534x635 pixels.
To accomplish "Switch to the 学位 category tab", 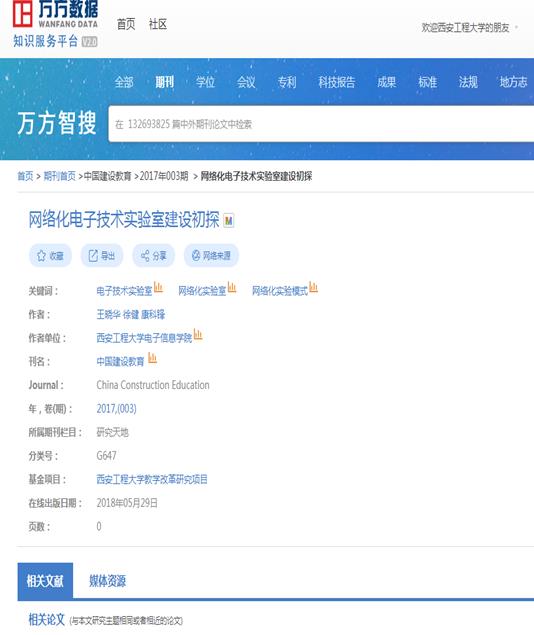I will tap(205, 82).
